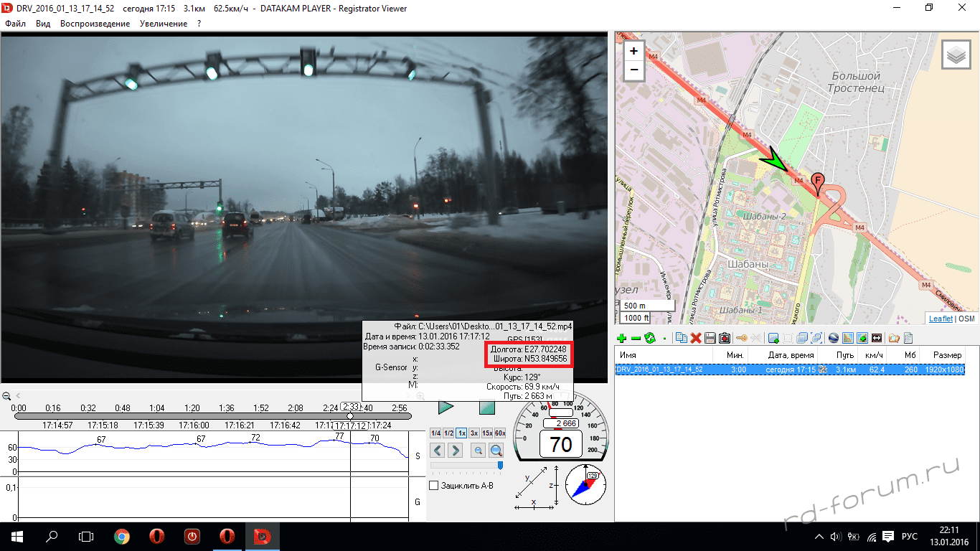Open Google Chrome from the taskbar
The width and height of the screenshot is (980, 551).
coord(121,537)
